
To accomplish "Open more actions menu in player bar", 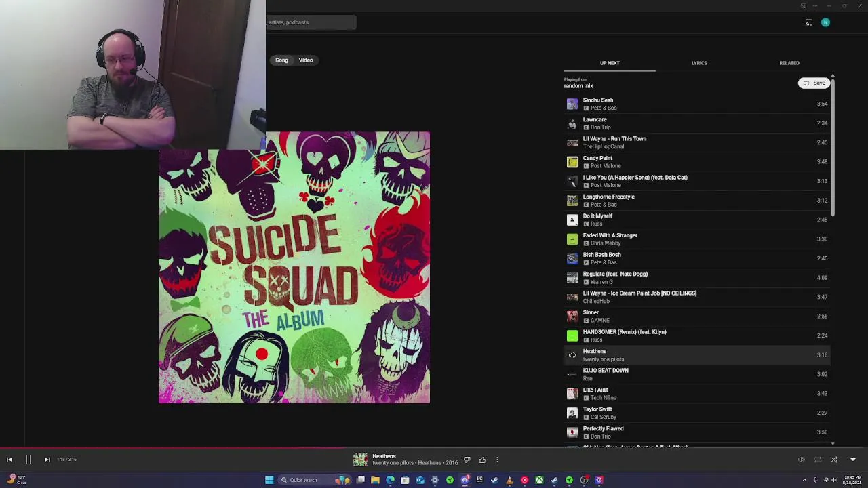I will point(497,460).
